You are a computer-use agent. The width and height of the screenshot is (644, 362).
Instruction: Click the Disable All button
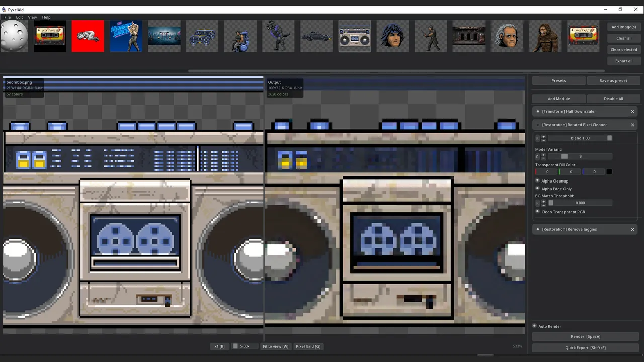(613, 99)
